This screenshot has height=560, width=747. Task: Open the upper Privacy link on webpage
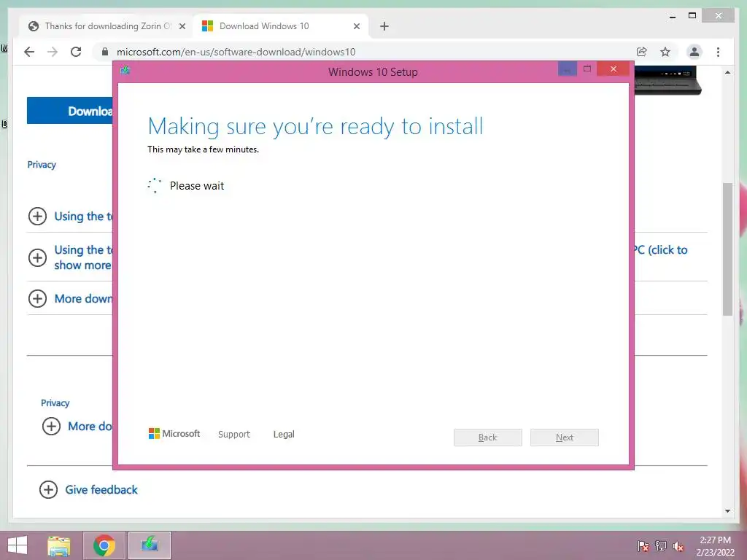[x=42, y=164]
